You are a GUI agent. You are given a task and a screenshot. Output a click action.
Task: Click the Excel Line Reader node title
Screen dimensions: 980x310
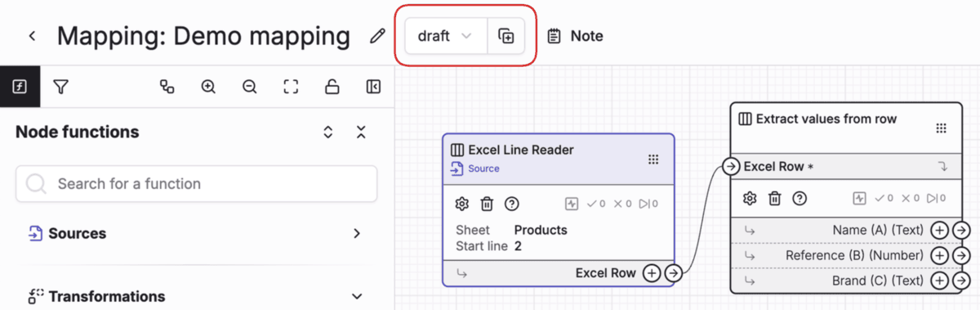pyautogui.click(x=521, y=150)
